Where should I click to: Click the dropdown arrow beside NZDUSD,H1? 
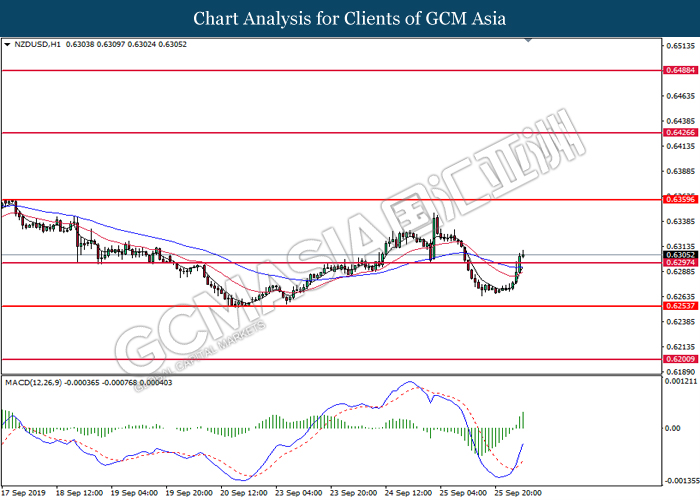[x=7, y=45]
